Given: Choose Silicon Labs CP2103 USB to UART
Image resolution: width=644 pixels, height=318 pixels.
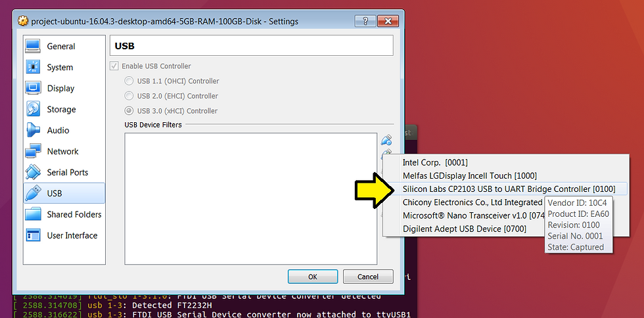Looking at the screenshot, I should [x=505, y=189].
